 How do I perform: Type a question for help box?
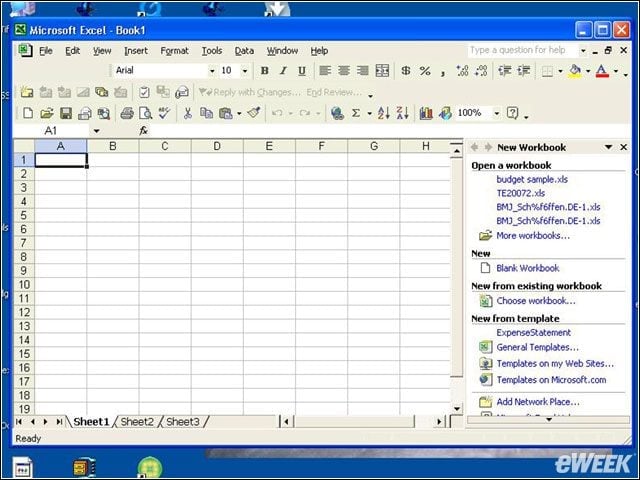tap(522, 50)
